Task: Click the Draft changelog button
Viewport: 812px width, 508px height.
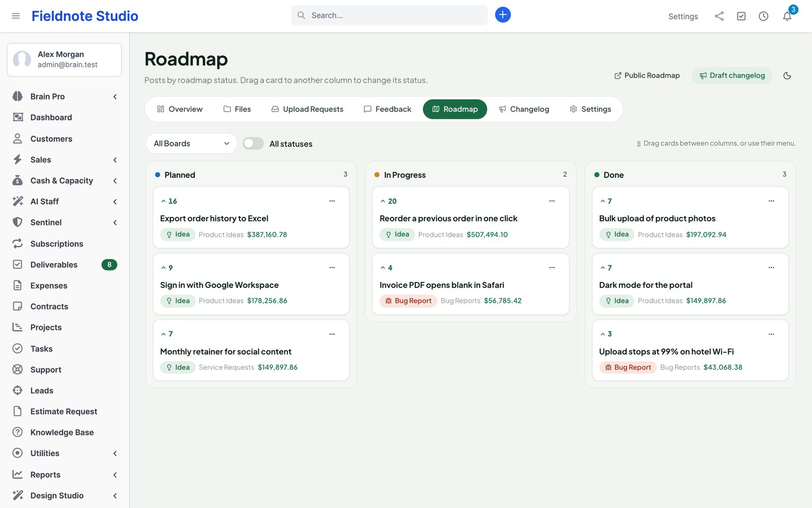Action: [x=732, y=76]
